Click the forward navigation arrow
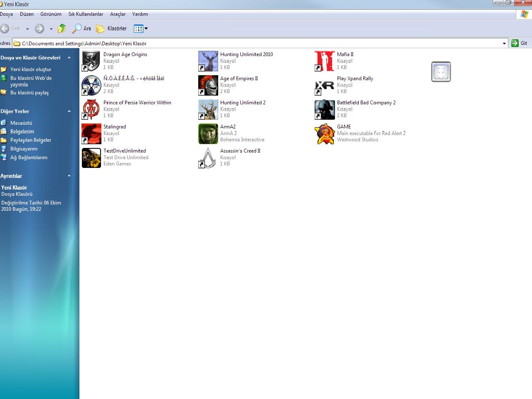Viewport: 532px width, 399px height. pos(39,28)
